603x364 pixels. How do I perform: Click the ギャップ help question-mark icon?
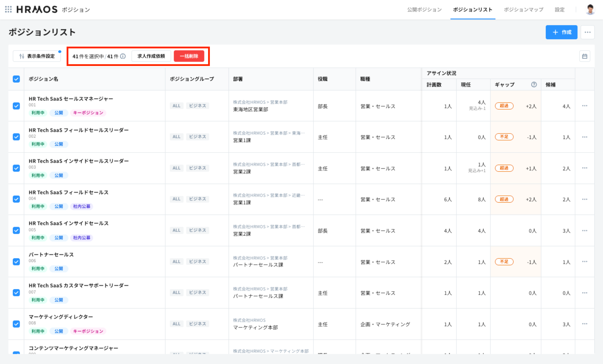pyautogui.click(x=534, y=85)
